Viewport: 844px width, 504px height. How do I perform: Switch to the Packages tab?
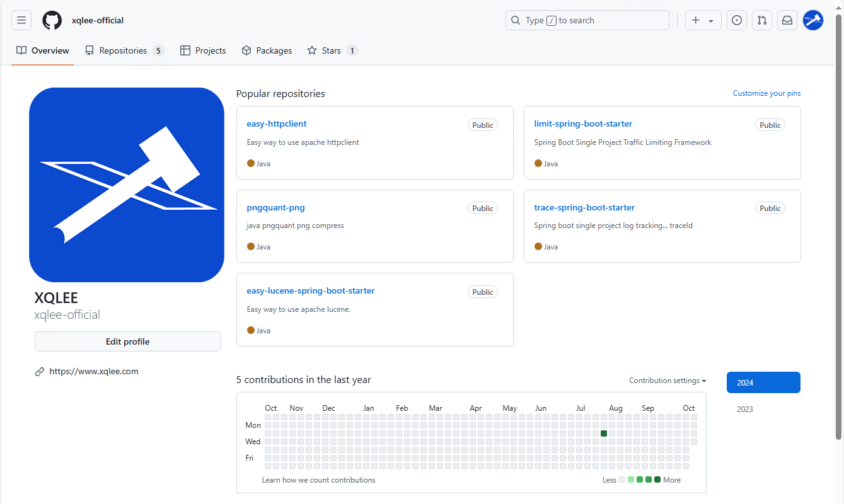267,50
